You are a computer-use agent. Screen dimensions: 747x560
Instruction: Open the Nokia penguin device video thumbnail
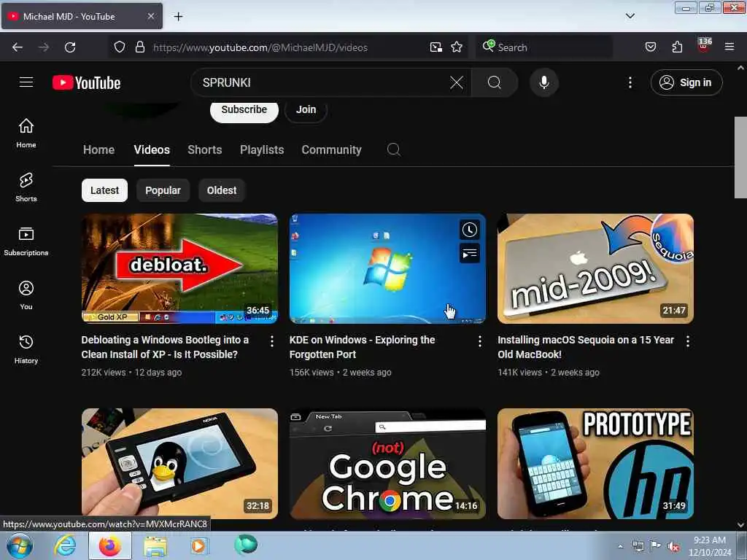pos(179,464)
